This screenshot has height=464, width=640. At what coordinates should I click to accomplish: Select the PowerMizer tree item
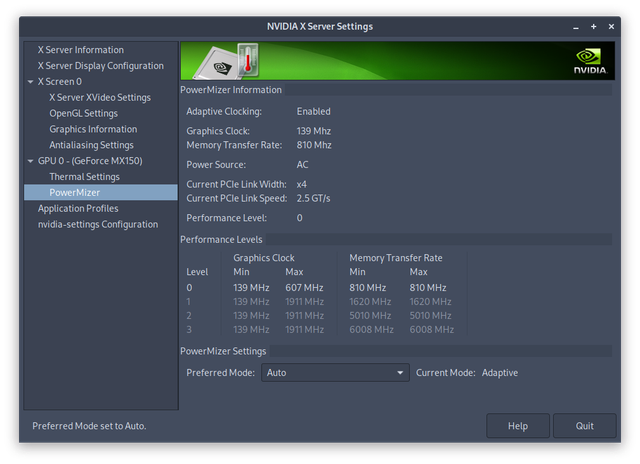point(101,192)
